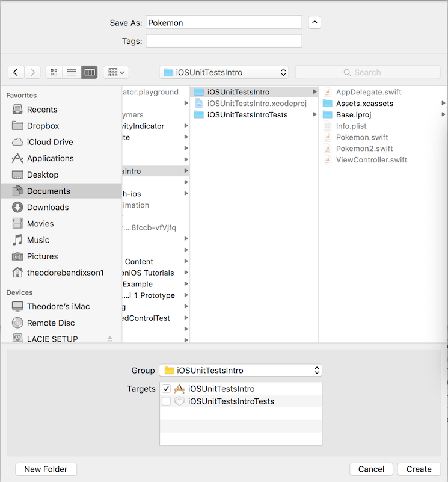Select iOSUnitTestsIntroTests folder
The image size is (448, 482).
[x=254, y=115]
